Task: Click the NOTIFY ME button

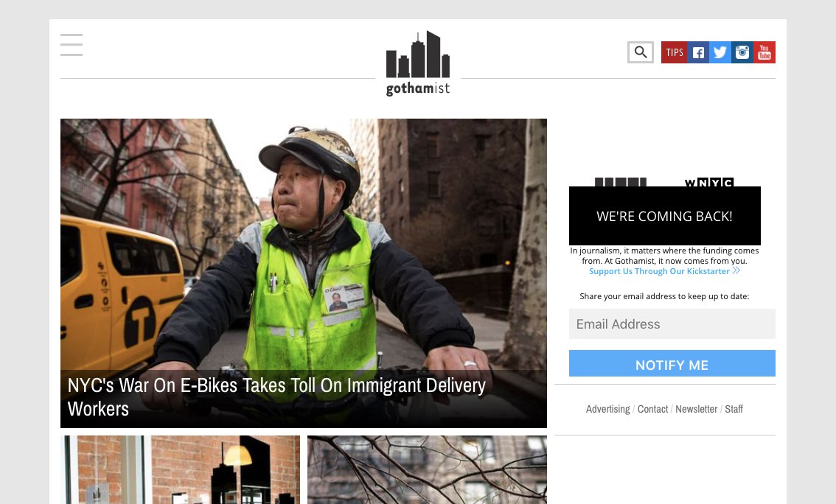Action: 672,364
